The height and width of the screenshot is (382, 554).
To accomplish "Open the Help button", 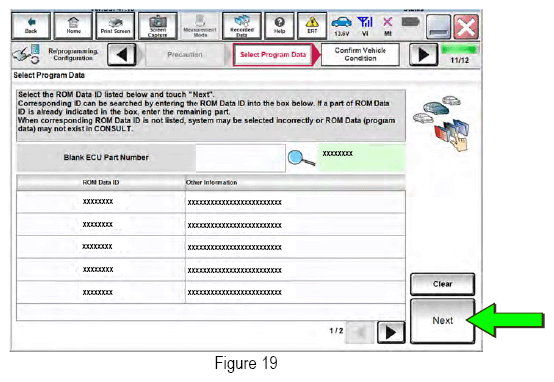I will [x=279, y=26].
